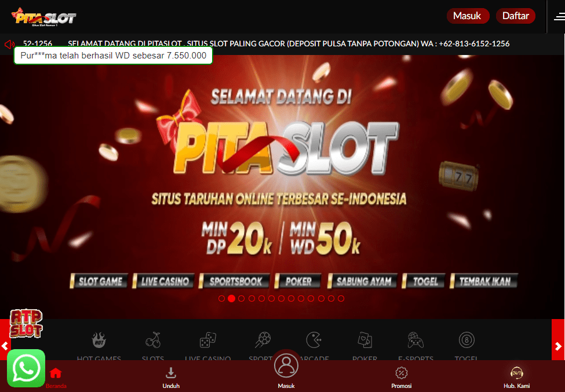Screen dimensions: 565x392
Task: Select the Togel ball icon
Action: point(466,340)
